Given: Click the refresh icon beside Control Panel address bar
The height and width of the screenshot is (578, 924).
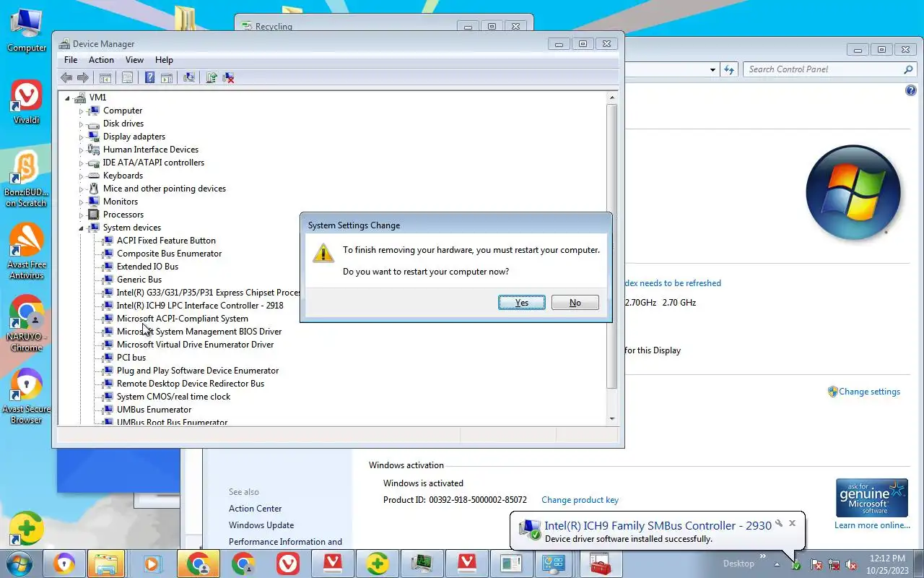Looking at the screenshot, I should coord(729,69).
